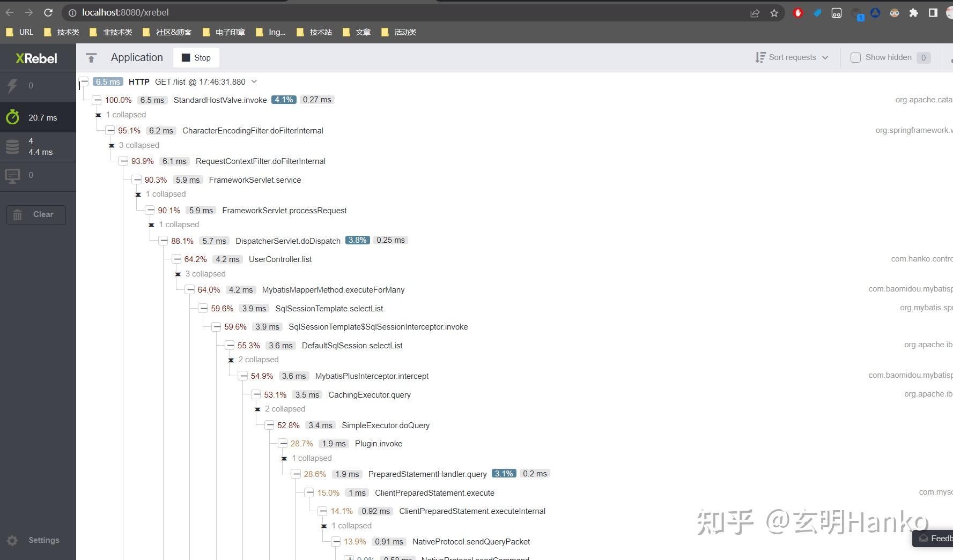Select the ClientPreparedStatement.executeInternal row
The image size is (953, 560).
[472, 511]
